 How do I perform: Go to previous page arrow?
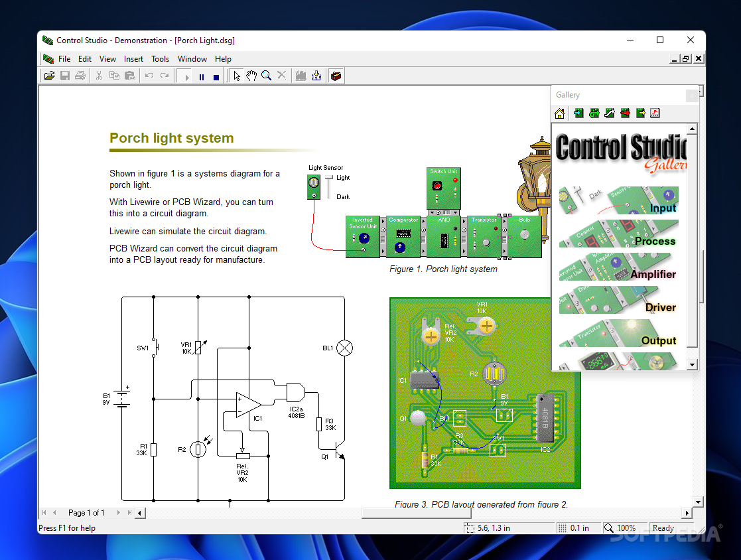click(55, 513)
